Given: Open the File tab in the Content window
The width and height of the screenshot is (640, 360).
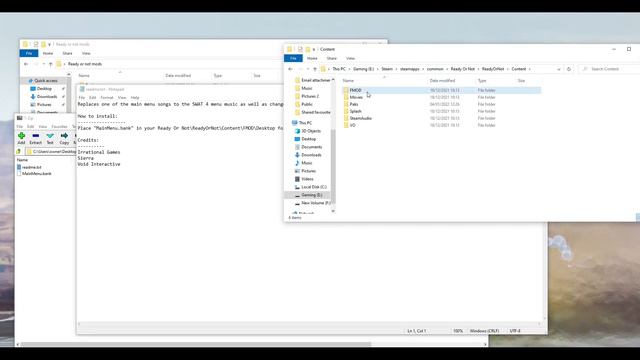Looking at the screenshot, I should click(293, 58).
